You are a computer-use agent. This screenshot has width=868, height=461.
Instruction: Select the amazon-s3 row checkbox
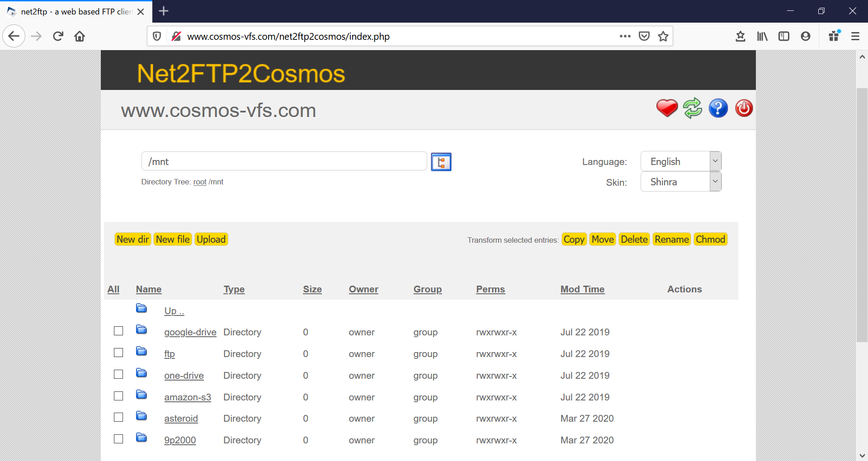click(118, 396)
